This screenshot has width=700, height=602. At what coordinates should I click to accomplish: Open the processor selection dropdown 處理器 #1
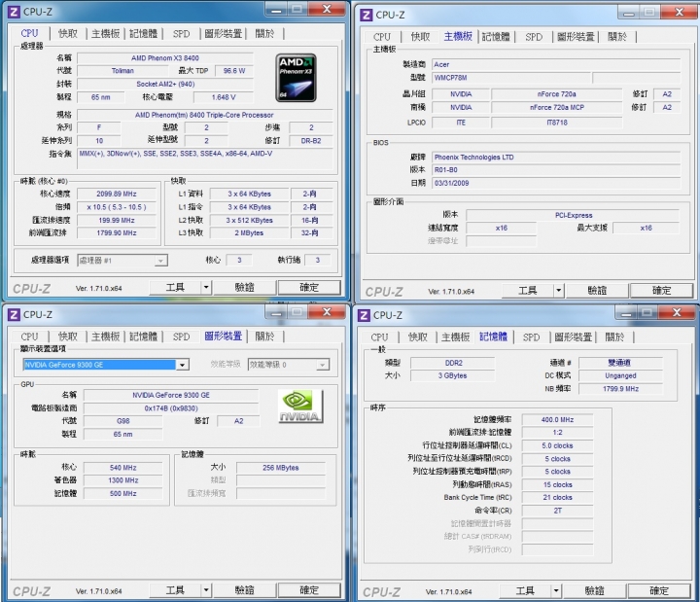(x=122, y=261)
